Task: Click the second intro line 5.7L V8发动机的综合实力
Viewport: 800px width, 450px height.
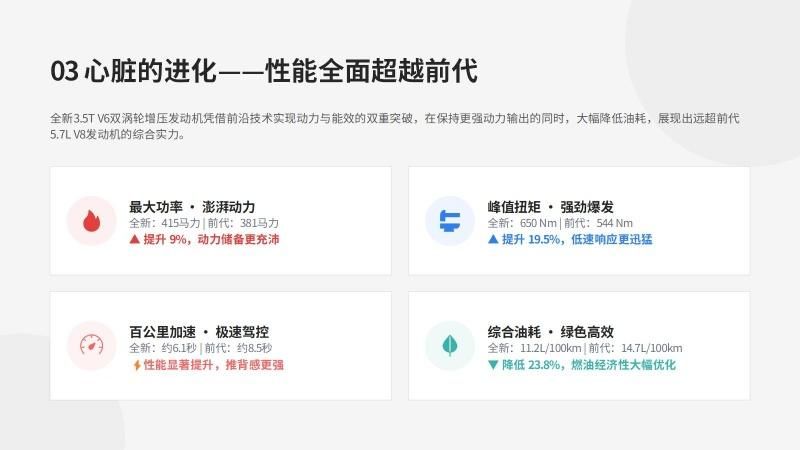Action: [x=118, y=135]
